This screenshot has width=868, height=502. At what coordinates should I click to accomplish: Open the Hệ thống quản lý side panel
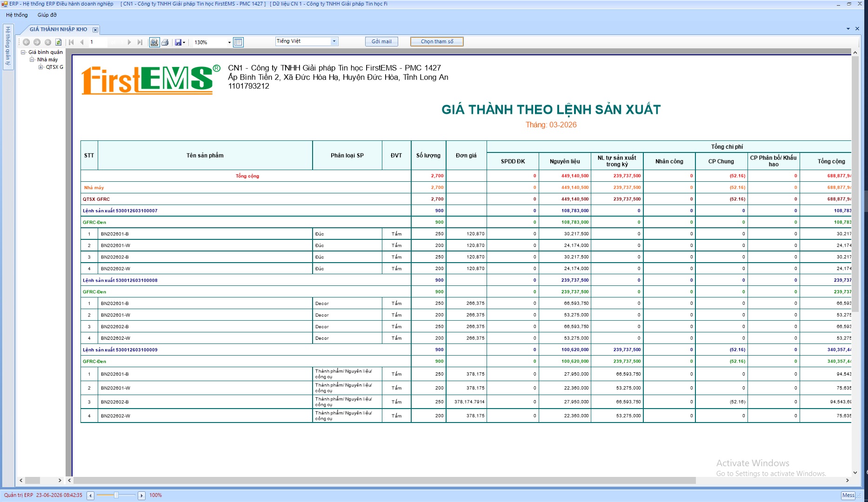coord(8,46)
